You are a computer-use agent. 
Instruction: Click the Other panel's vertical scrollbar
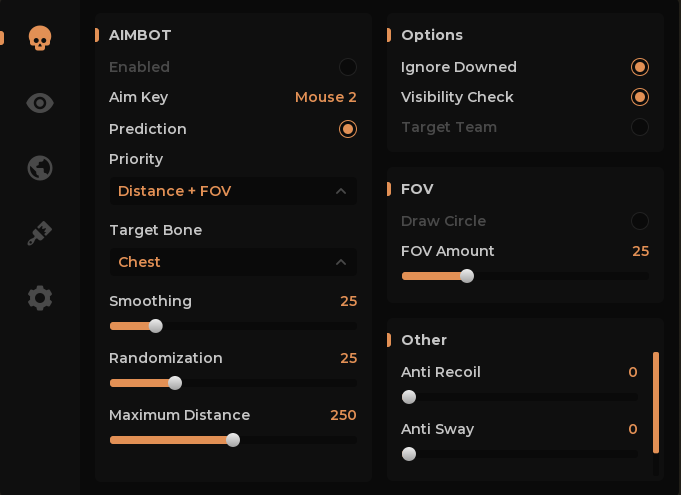[x=656, y=402]
